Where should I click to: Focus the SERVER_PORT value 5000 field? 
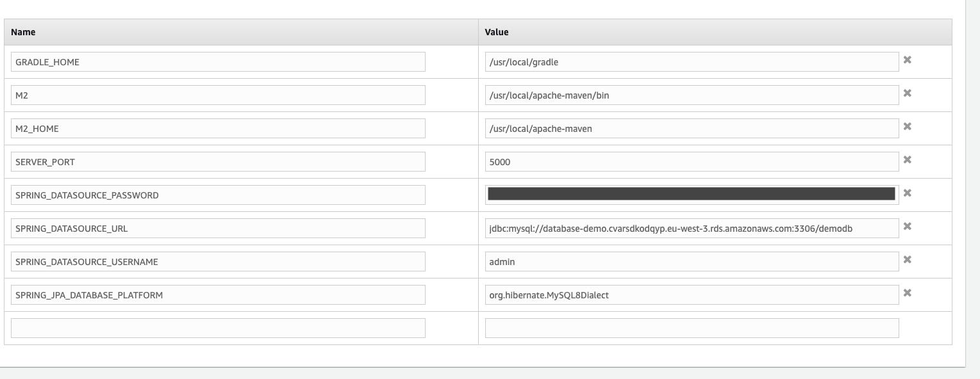click(x=691, y=162)
